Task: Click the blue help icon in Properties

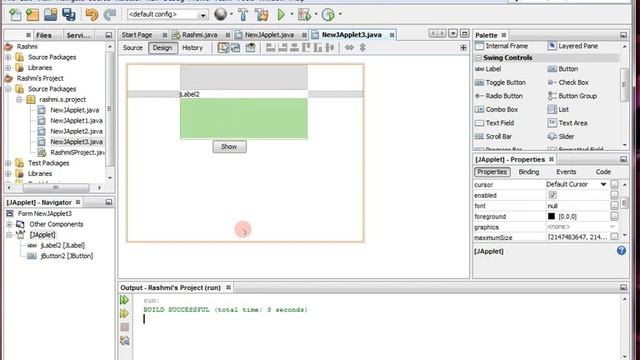Action: pyautogui.click(x=621, y=251)
